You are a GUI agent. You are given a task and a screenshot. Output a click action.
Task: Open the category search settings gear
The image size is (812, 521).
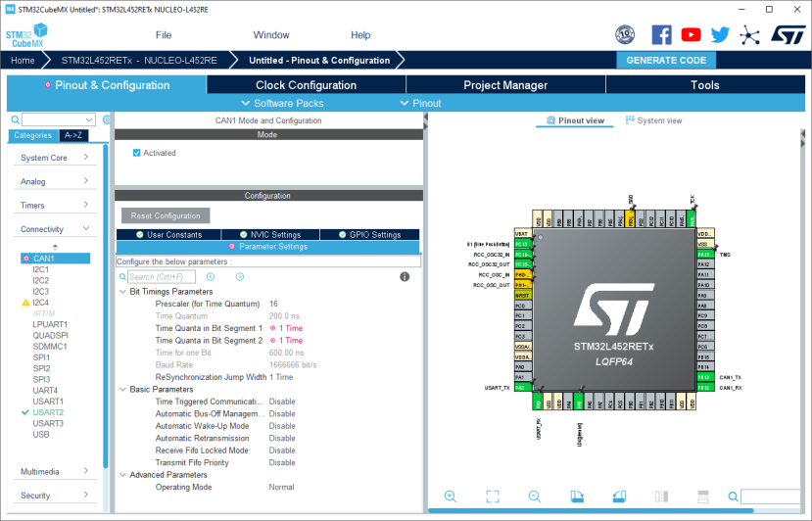click(x=106, y=119)
